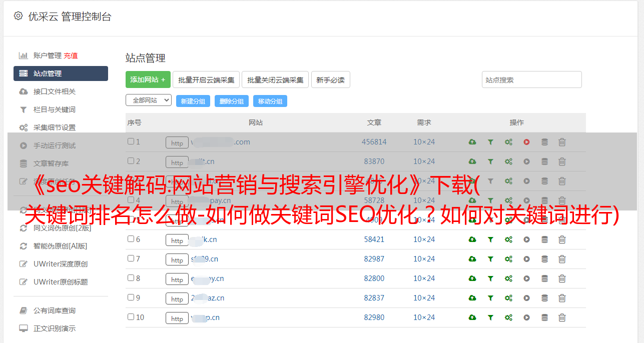
Task: Click the 批量开启云端采集 button
Action: [206, 79]
